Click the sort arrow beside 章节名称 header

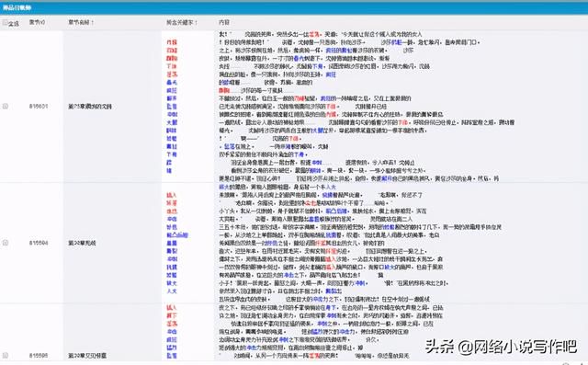pyautogui.click(x=92, y=22)
